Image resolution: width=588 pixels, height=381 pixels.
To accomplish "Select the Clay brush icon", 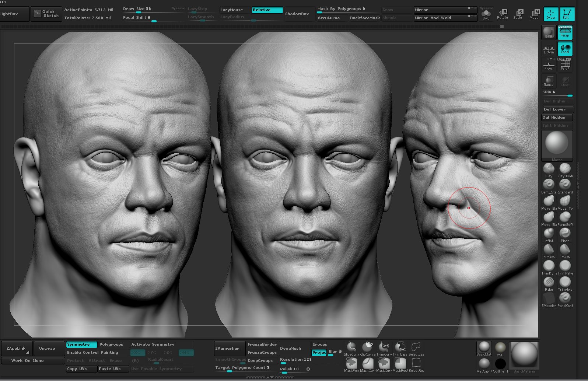I will click(549, 169).
